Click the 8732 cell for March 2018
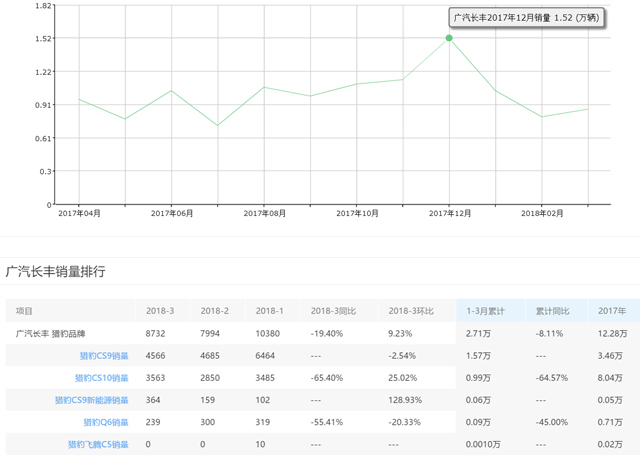The width and height of the screenshot is (640, 455). pyautogui.click(x=156, y=334)
